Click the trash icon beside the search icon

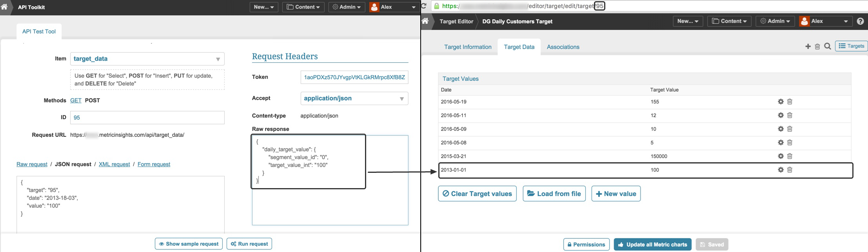click(817, 46)
